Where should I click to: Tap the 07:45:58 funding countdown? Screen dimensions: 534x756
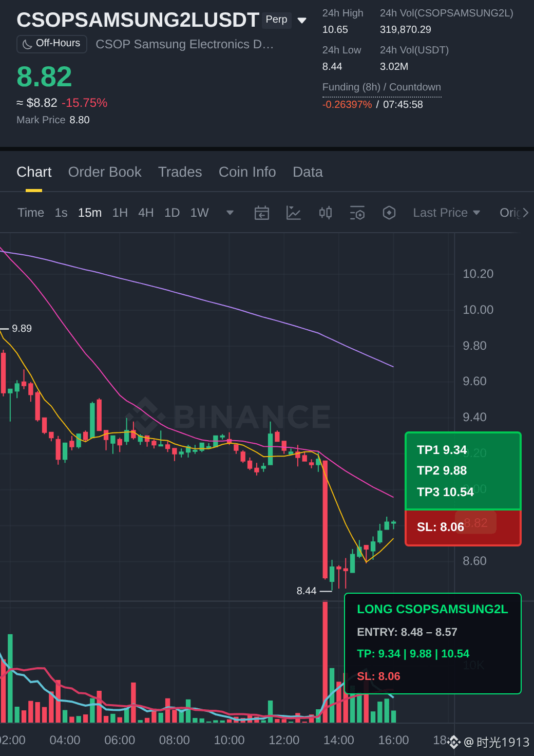click(x=403, y=104)
